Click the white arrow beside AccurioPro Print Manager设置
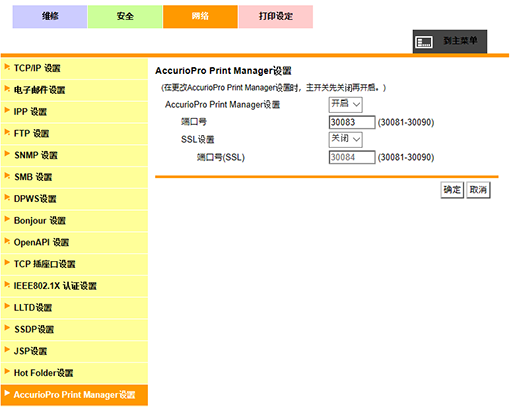This screenshot has height=407, width=517. pos(7,394)
